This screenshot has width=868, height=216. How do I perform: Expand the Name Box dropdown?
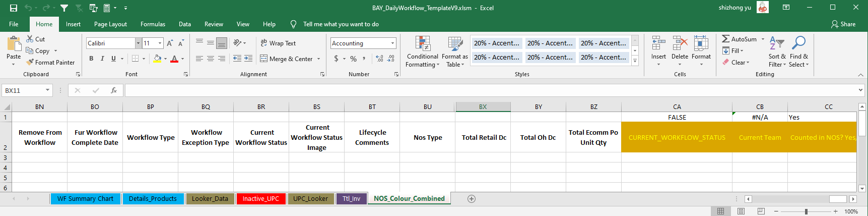pyautogui.click(x=48, y=90)
